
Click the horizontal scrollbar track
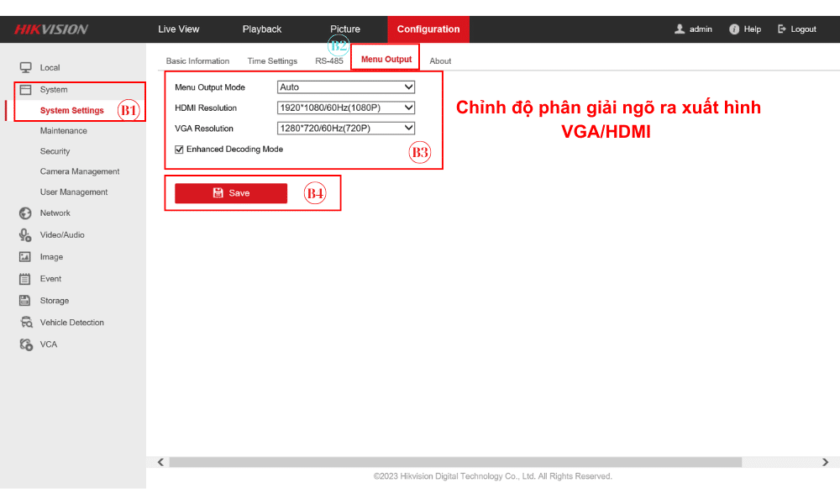click(x=781, y=462)
